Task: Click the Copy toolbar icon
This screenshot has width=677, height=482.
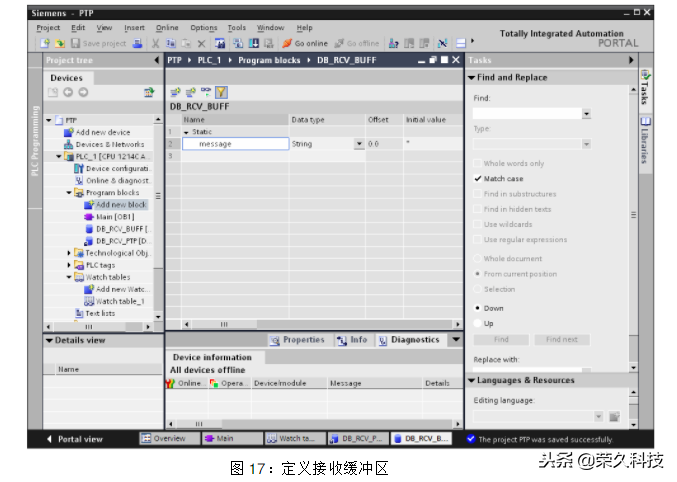Action: pos(171,43)
